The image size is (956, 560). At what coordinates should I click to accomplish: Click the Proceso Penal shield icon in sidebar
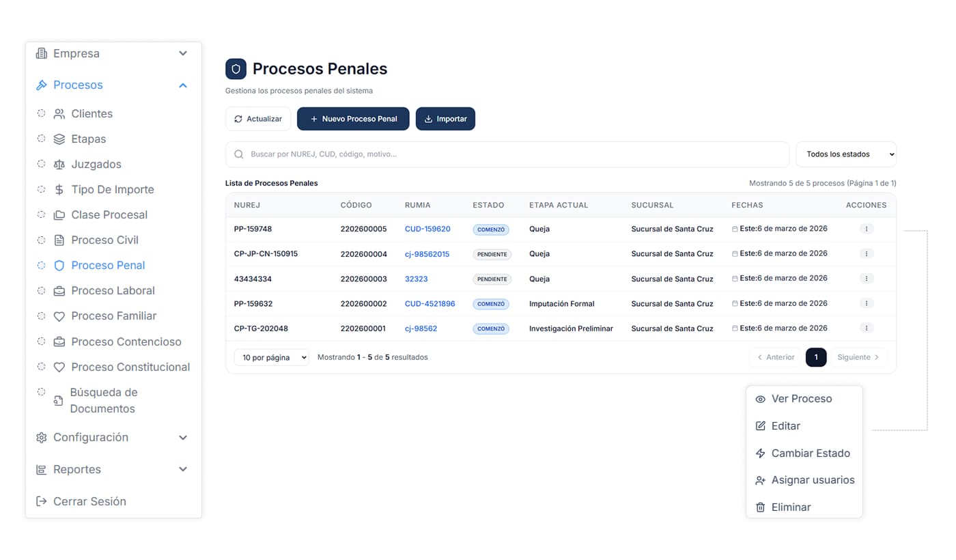(x=59, y=266)
